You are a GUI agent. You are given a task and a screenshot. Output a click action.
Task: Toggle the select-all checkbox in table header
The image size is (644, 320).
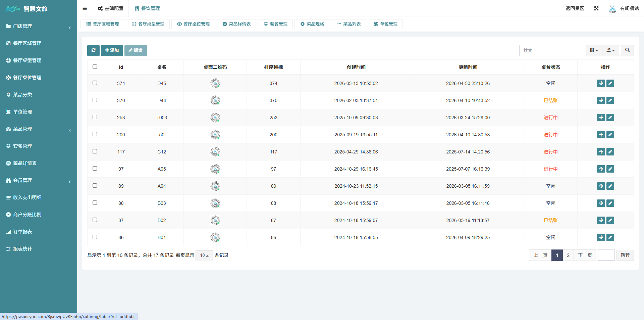click(x=95, y=67)
